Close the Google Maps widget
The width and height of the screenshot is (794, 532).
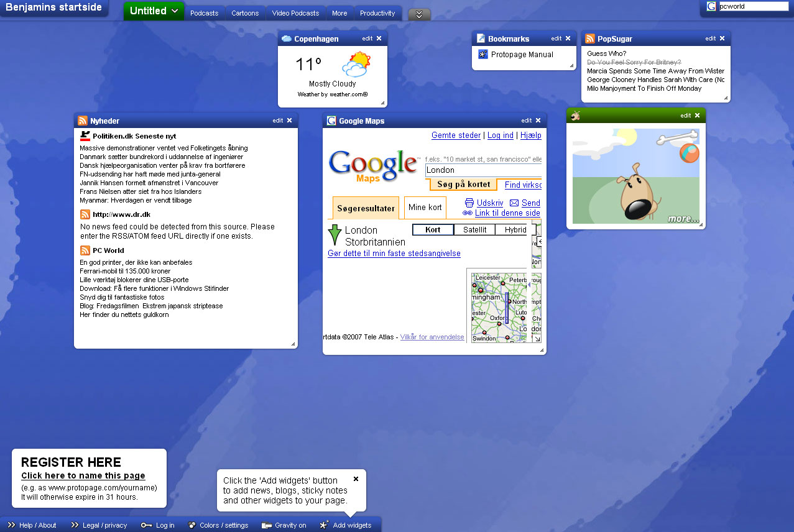[538, 121]
